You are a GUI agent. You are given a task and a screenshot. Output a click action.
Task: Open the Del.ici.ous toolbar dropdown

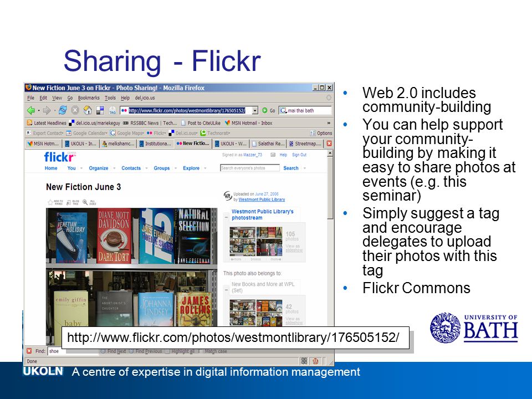[x=183, y=133]
